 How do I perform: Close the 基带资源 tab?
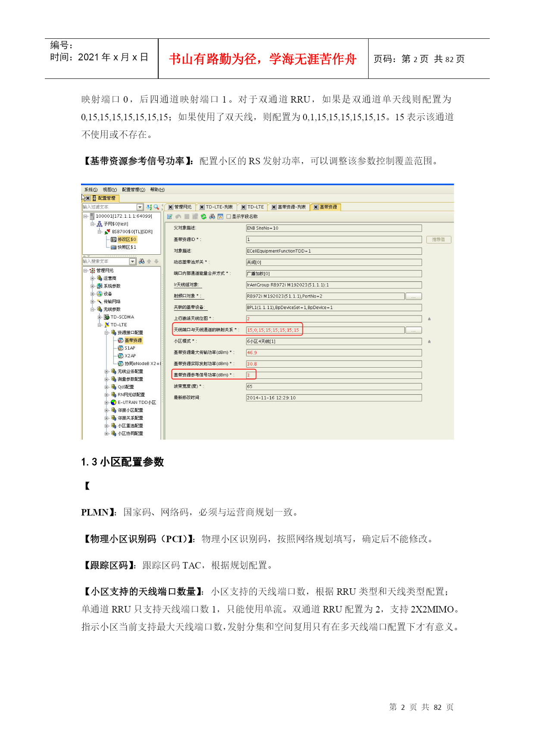coord(316,207)
